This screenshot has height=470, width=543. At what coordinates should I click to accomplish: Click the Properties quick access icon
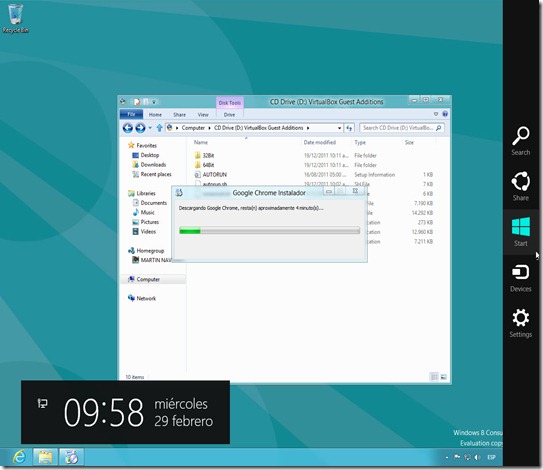click(x=137, y=101)
